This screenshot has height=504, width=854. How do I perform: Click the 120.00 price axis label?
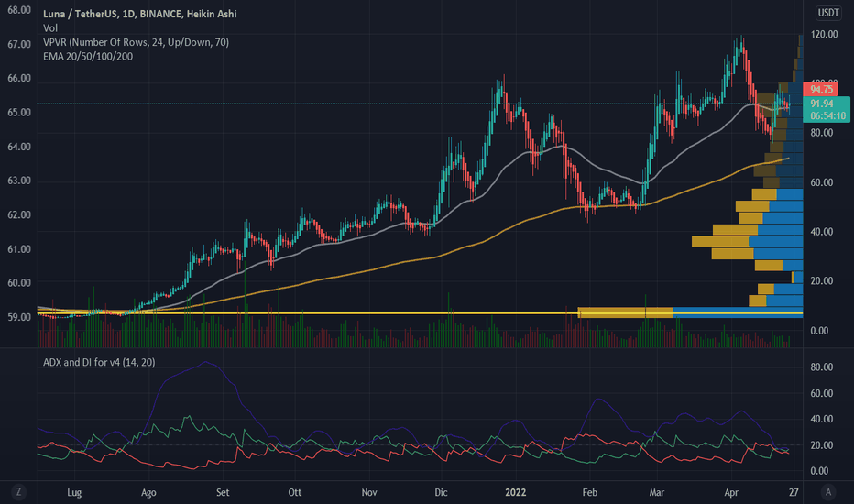click(x=824, y=34)
